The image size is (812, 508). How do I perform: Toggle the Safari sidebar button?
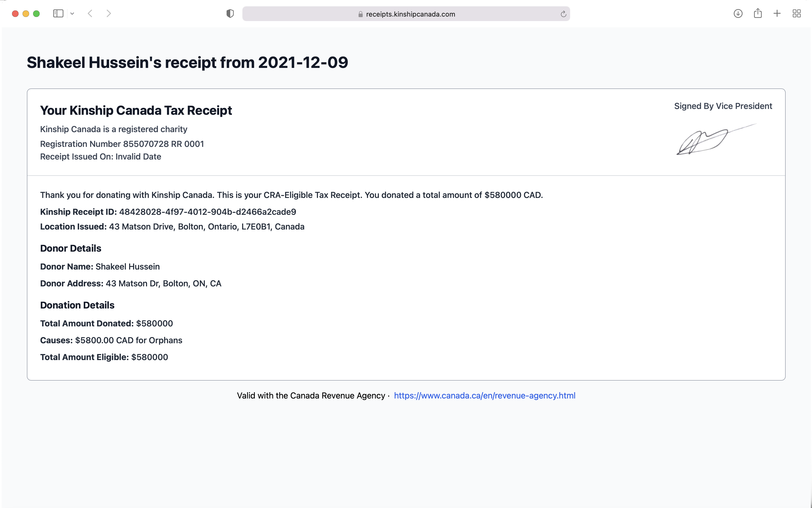click(x=58, y=13)
